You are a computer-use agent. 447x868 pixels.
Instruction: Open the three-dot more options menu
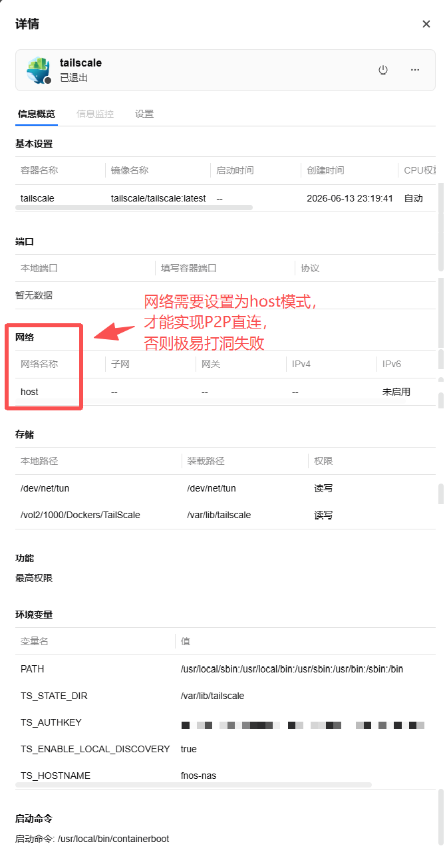point(415,70)
